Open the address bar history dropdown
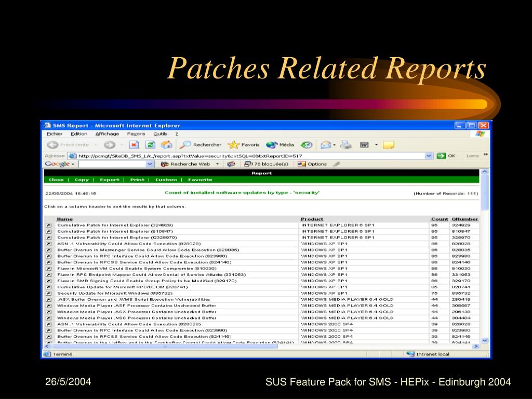 point(429,156)
